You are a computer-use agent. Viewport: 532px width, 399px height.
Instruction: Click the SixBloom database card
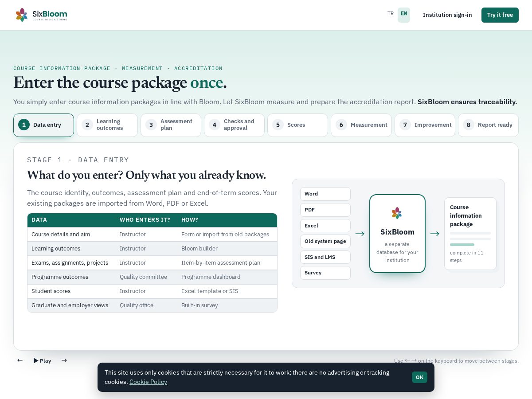(397, 234)
